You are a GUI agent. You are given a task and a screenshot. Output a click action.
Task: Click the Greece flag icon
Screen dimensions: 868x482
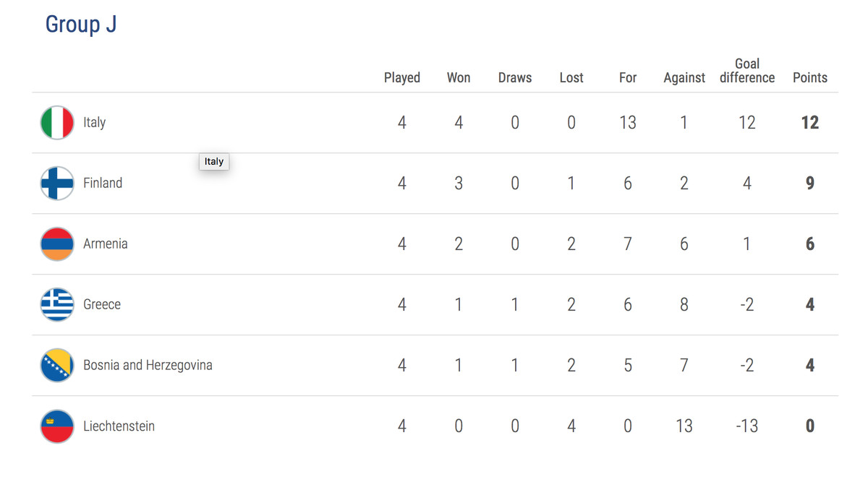click(x=57, y=305)
